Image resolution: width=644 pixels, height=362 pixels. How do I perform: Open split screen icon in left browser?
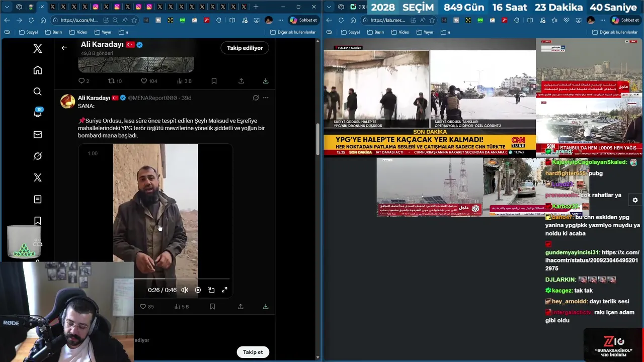232,20
